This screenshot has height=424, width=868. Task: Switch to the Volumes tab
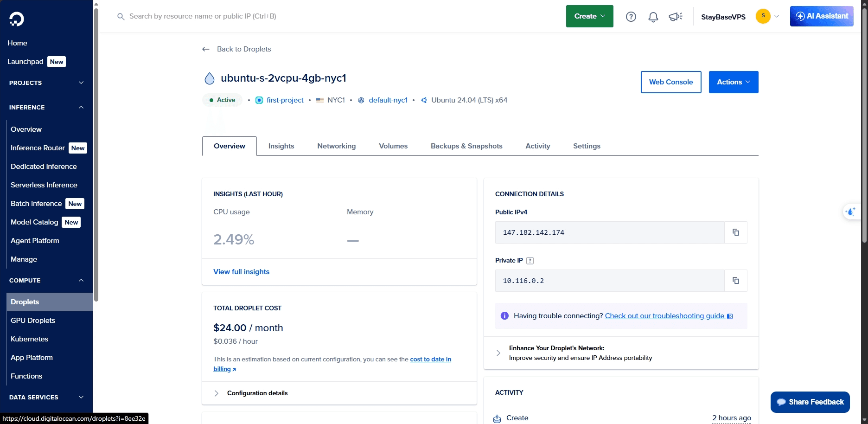(x=393, y=146)
